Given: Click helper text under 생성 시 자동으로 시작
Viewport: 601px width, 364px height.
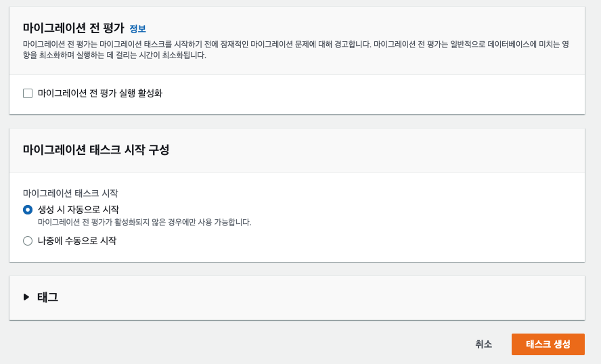Looking at the screenshot, I should 145,222.
